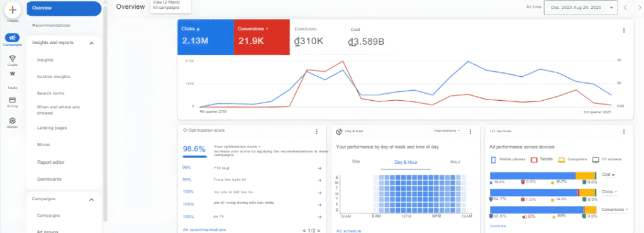The width and height of the screenshot is (644, 233).
Task: Go to next date range arrow
Action: click(x=639, y=8)
